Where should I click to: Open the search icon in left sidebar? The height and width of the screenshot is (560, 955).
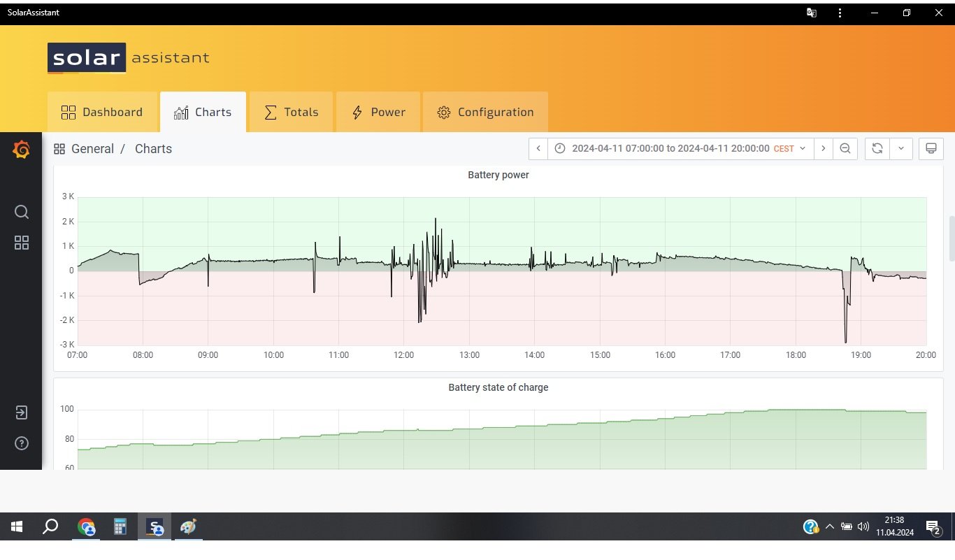pyautogui.click(x=22, y=212)
